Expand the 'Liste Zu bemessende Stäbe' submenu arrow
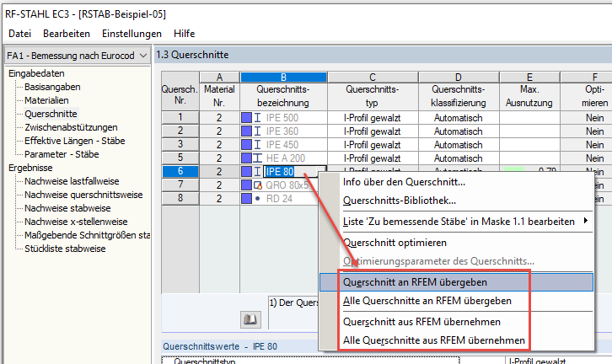Screen dimensions: 612x364 coord(586,221)
